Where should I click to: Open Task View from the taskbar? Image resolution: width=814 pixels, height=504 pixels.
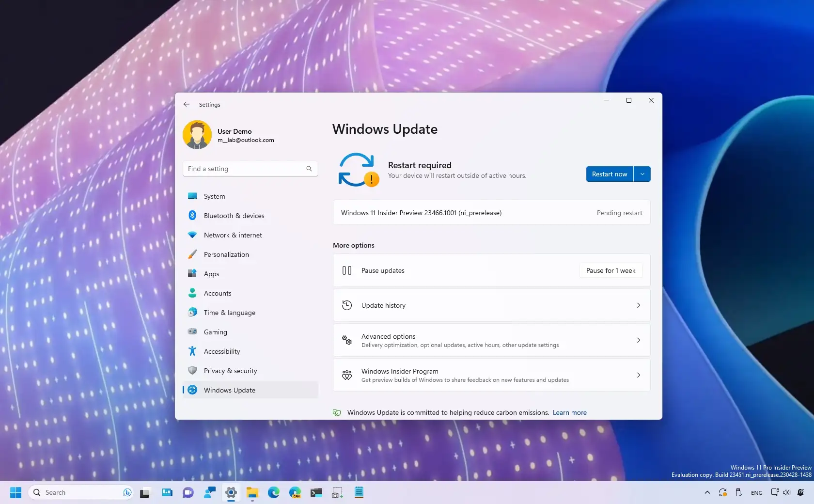(144, 493)
